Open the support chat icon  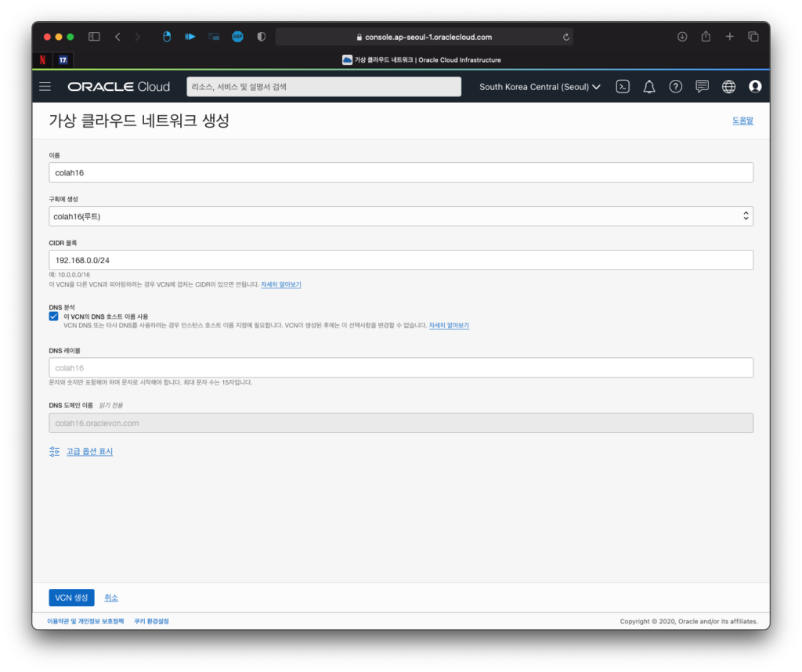(x=703, y=87)
